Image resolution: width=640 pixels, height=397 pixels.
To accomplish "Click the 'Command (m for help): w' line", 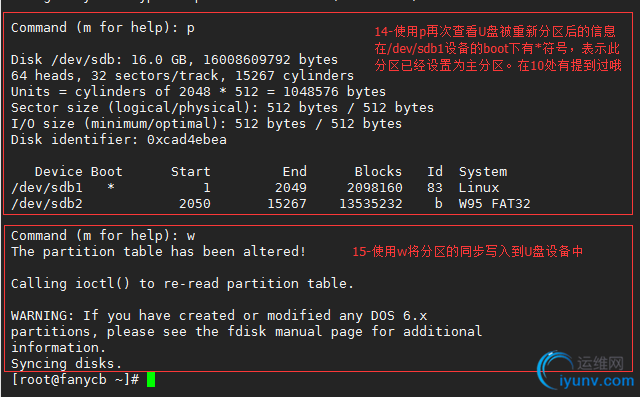I will point(103,235).
